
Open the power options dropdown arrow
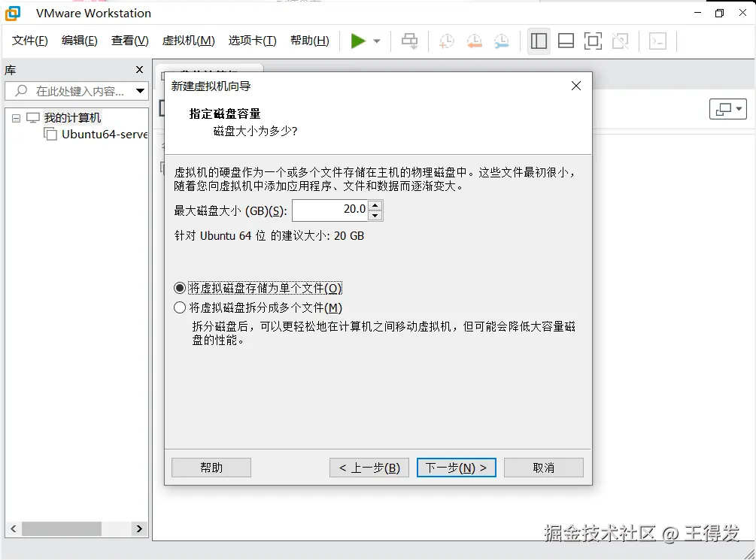point(377,41)
